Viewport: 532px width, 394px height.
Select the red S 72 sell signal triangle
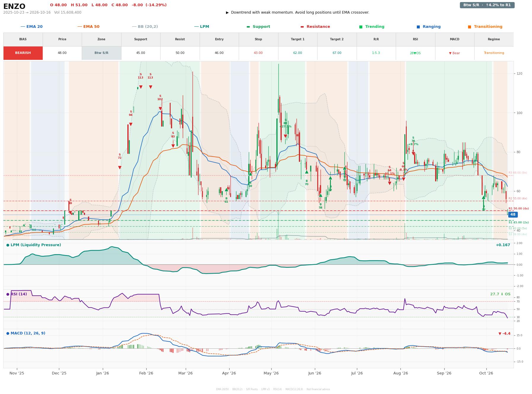[120, 168]
